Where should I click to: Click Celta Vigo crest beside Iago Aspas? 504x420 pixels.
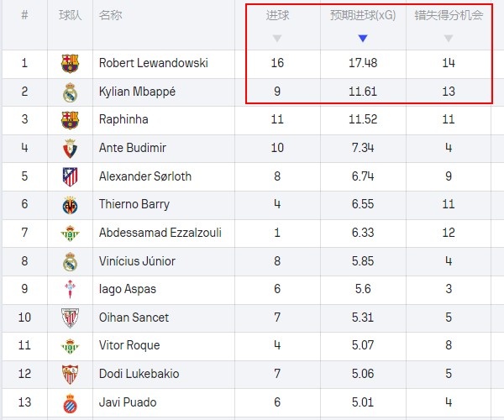(70, 289)
